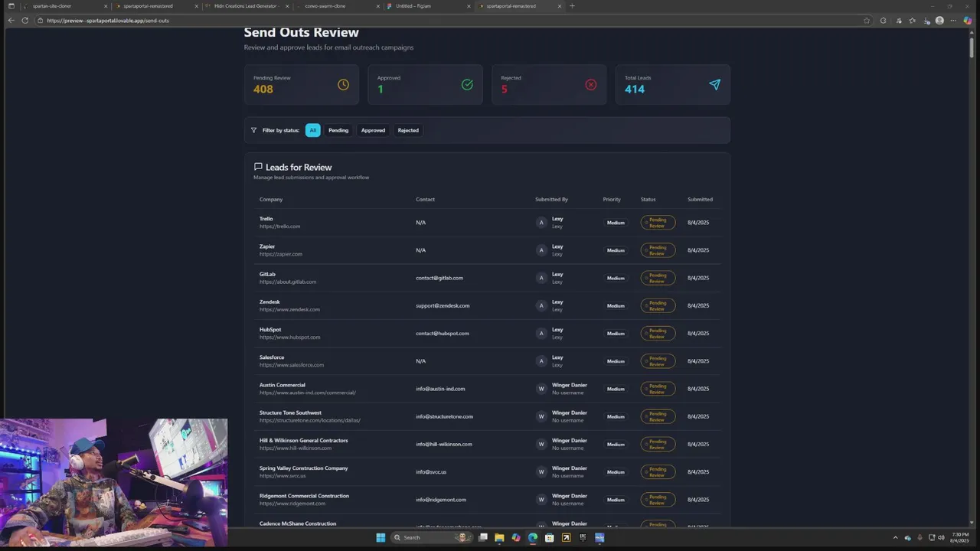Open the Windows Start menu
The height and width of the screenshot is (551, 980).
[x=381, y=537]
